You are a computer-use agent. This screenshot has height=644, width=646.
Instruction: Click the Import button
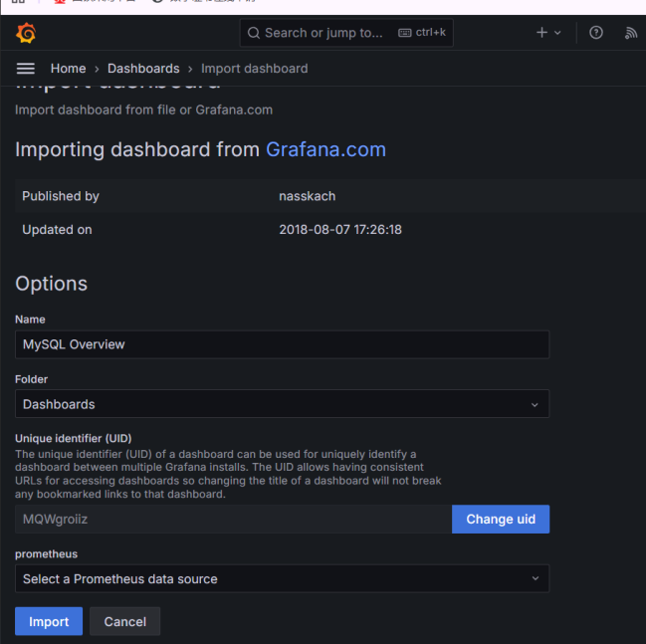(49, 621)
